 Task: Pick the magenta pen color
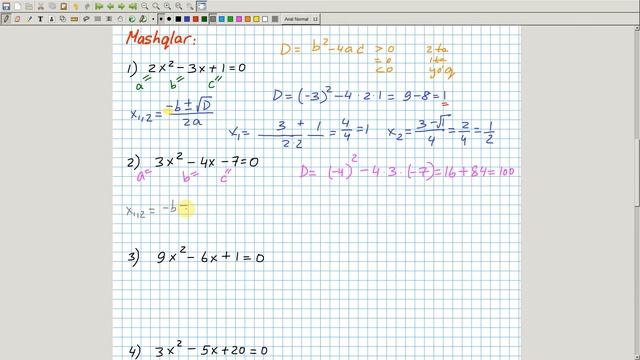coord(239,19)
